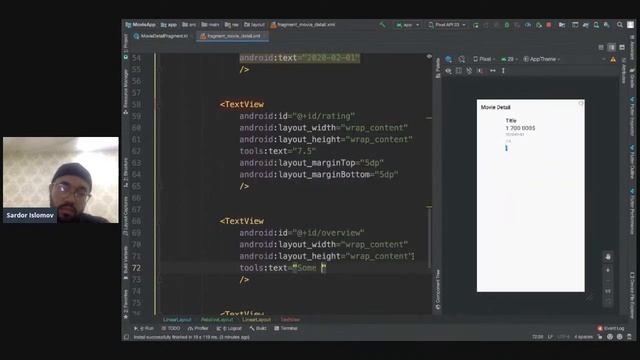Open the Run tool window
640x360 pixels.
(x=144, y=328)
